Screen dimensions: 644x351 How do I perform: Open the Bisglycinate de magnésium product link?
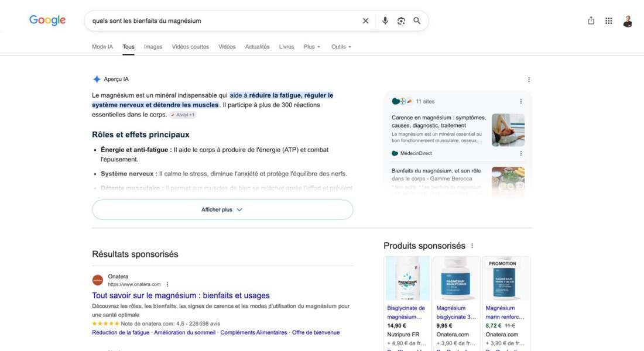[x=406, y=312]
